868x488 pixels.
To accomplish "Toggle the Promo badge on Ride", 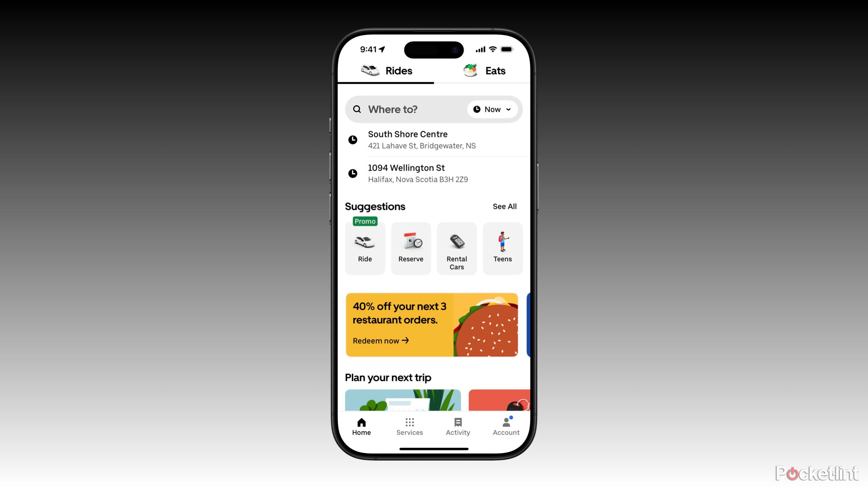I will 364,221.
